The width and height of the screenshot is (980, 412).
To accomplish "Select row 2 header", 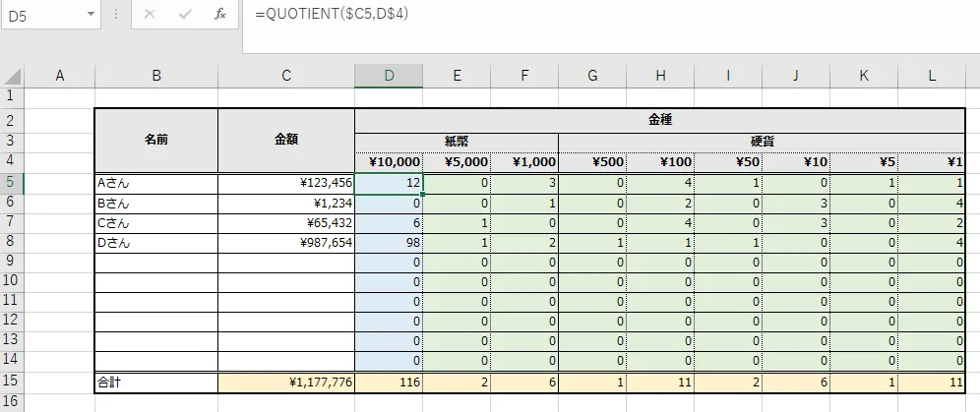I will click(12, 120).
